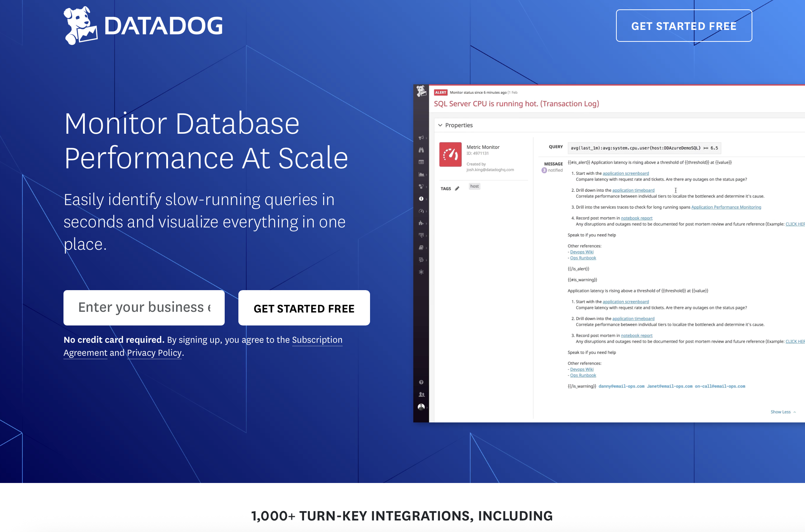Open the Dashboards area-chart sidebar icon
This screenshot has width=805, height=532.
click(421, 174)
